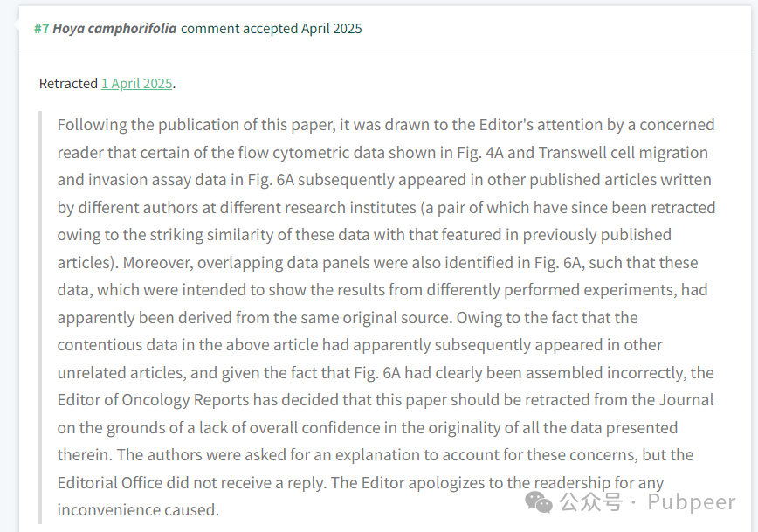
Task: Click the line starting 'Editorial Office did not receive'
Action: (x=361, y=483)
